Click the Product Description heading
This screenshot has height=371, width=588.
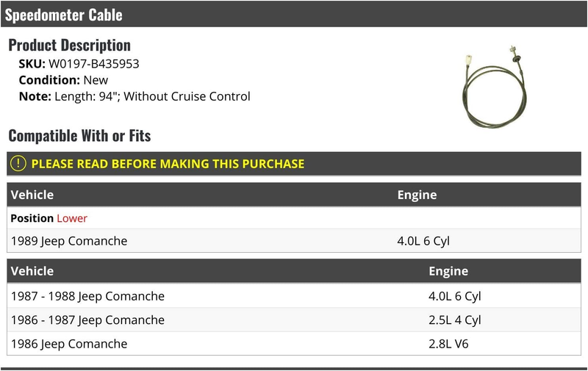tap(69, 45)
